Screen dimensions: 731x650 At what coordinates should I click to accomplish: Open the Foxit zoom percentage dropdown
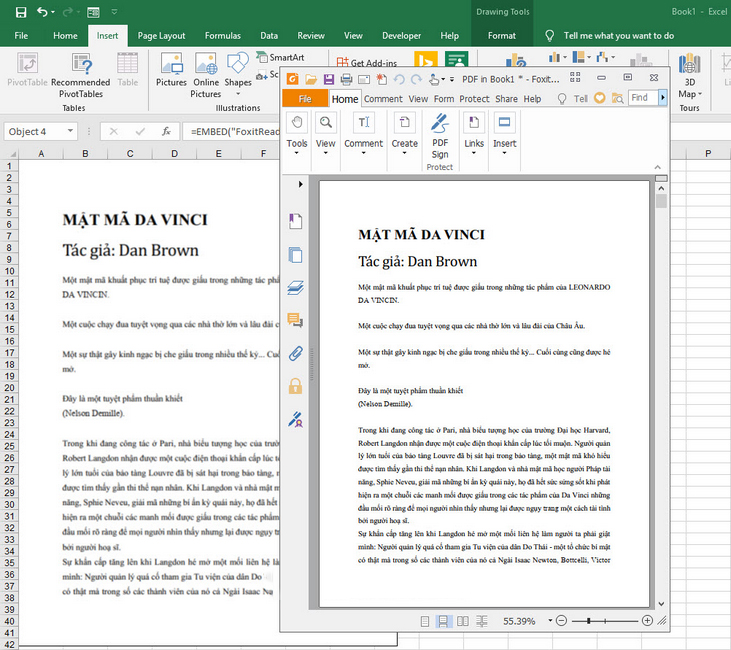[550, 621]
